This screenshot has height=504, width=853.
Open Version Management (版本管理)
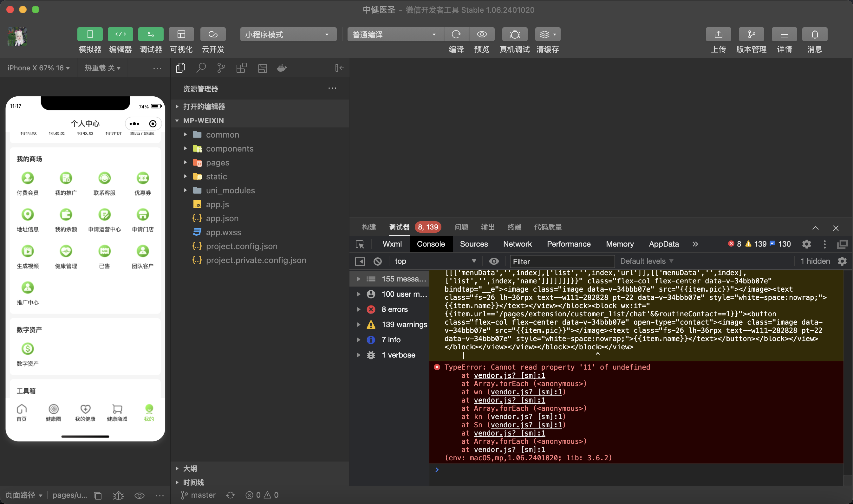(752, 34)
